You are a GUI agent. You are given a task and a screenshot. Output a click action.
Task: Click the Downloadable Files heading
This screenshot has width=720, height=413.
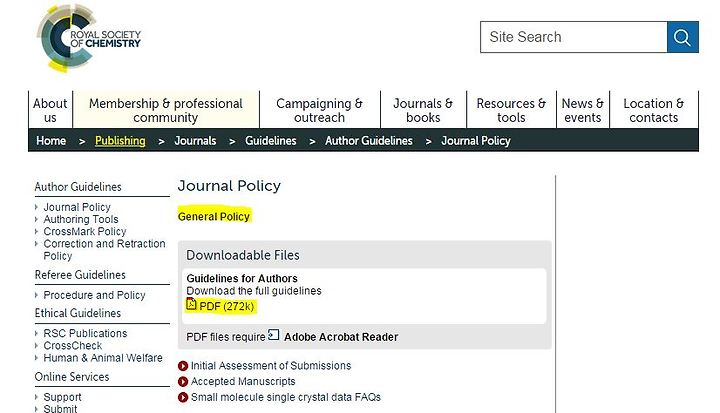coord(242,255)
